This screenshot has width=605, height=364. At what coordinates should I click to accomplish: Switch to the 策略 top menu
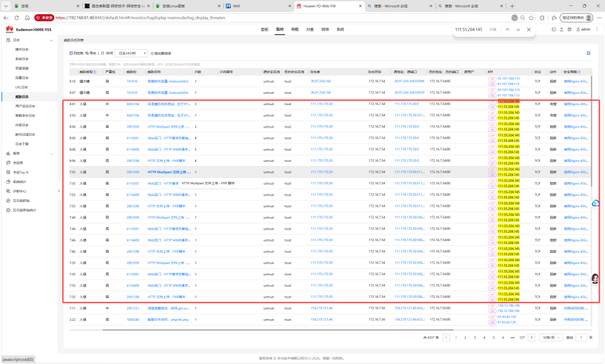295,30
